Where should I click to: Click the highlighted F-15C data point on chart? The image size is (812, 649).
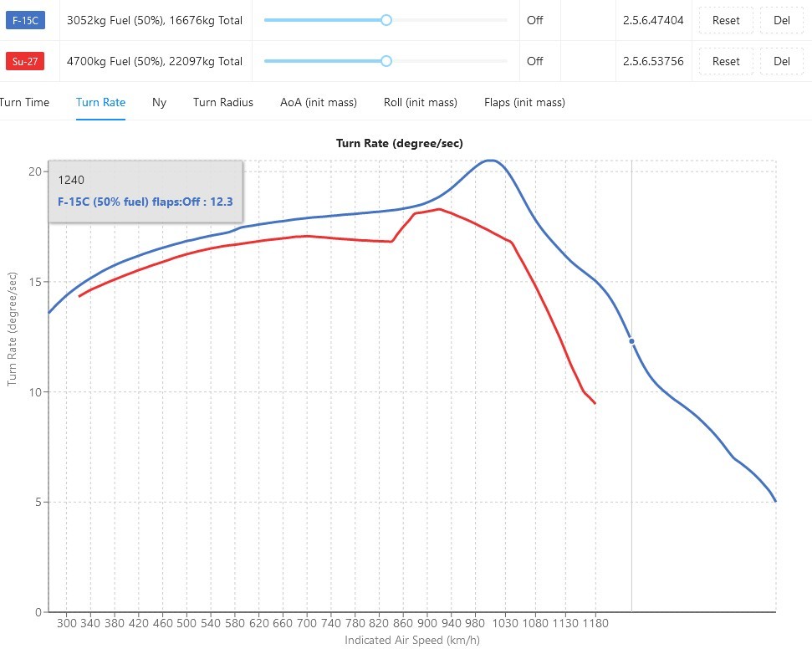631,341
